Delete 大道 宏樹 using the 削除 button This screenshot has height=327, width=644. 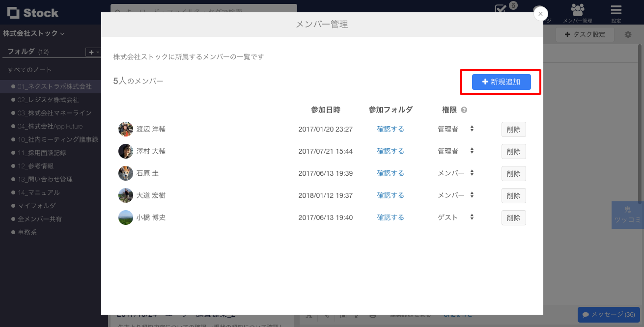pyautogui.click(x=513, y=195)
